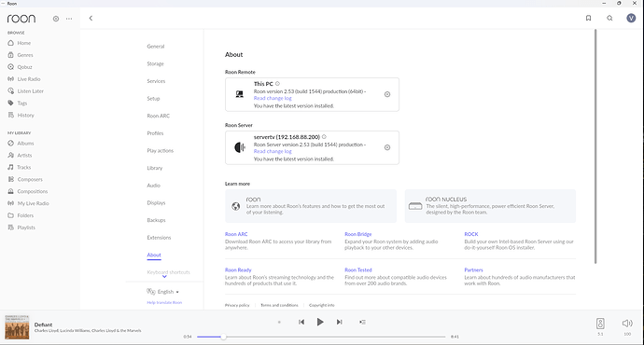Select the Audio settings tab

[154, 186]
